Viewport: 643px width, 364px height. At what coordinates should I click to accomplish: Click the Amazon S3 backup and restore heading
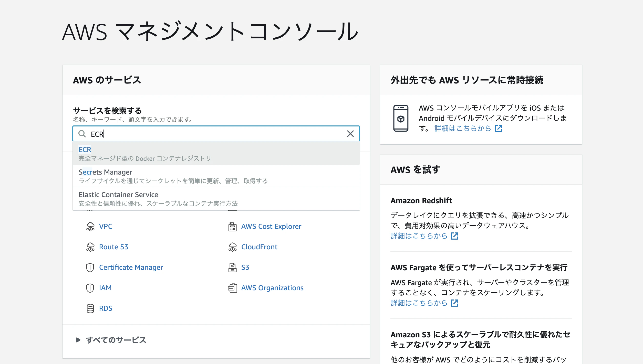coord(480,340)
